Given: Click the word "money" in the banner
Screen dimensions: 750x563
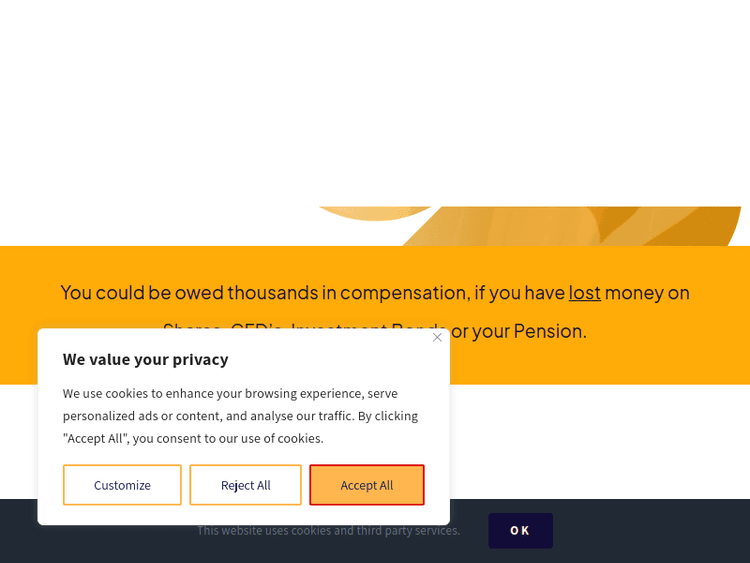Looking at the screenshot, I should point(636,292).
